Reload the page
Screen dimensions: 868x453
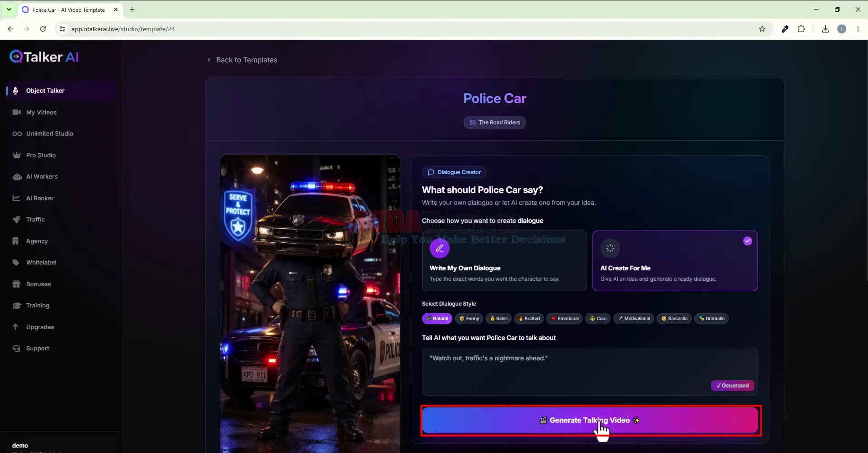tap(43, 29)
